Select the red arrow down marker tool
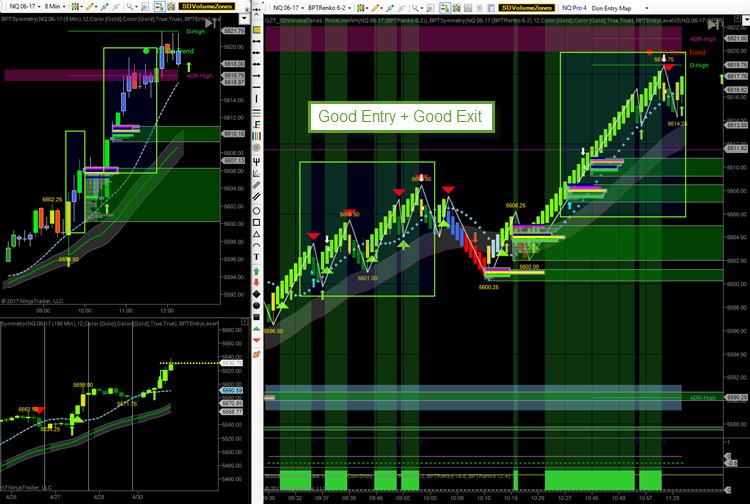 [x=256, y=283]
